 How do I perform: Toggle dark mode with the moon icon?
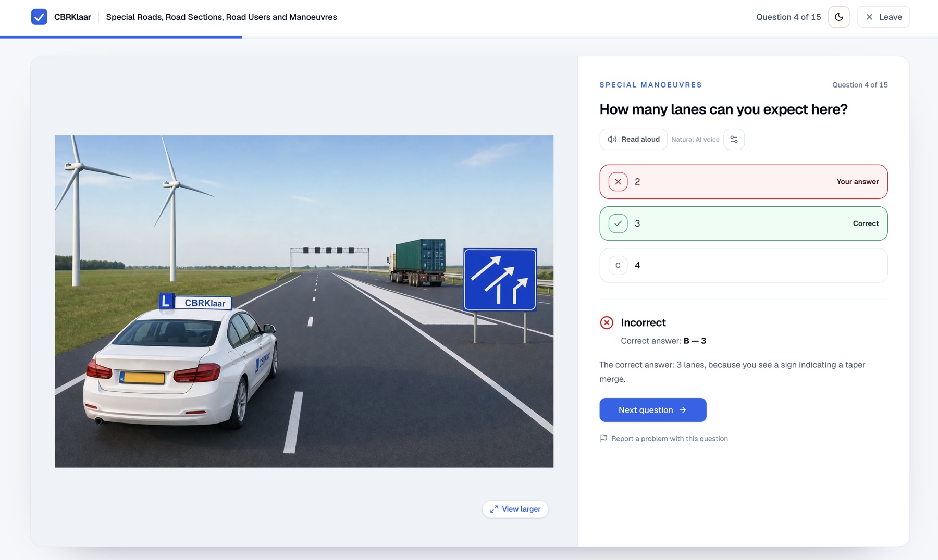click(x=839, y=17)
